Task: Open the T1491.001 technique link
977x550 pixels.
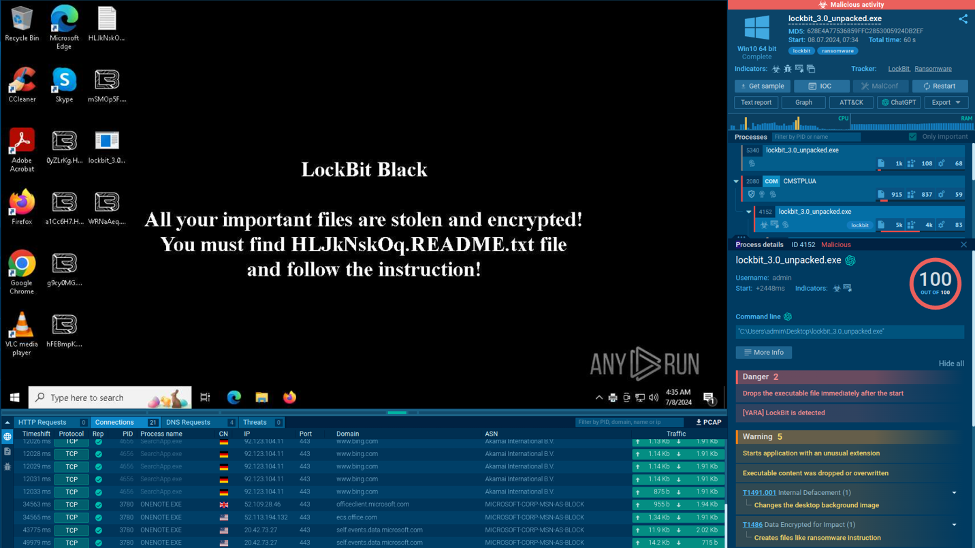Action: (759, 493)
